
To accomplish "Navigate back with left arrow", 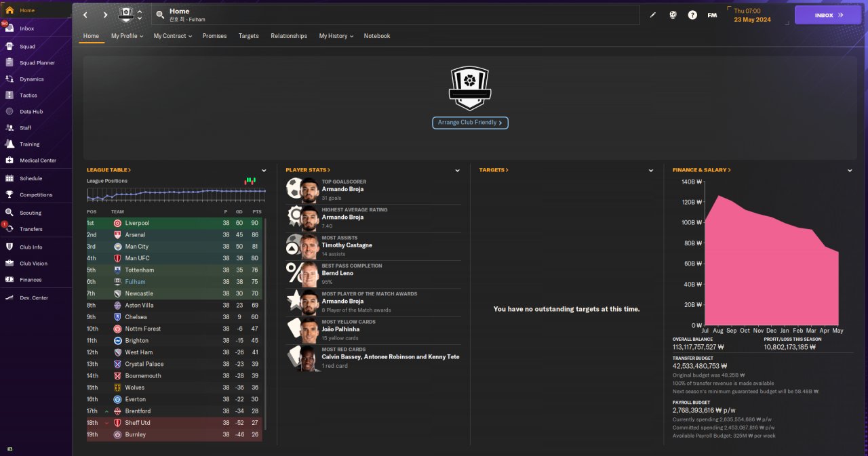I will point(85,15).
